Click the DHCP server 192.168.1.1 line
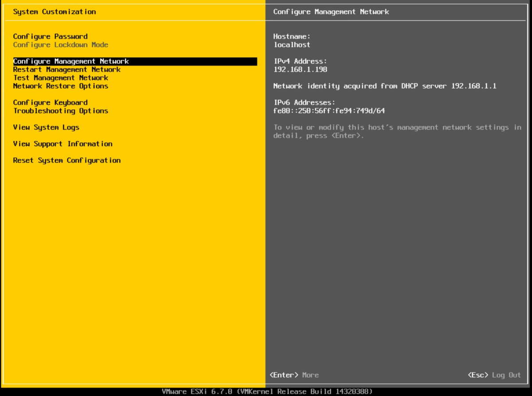 (x=385, y=86)
